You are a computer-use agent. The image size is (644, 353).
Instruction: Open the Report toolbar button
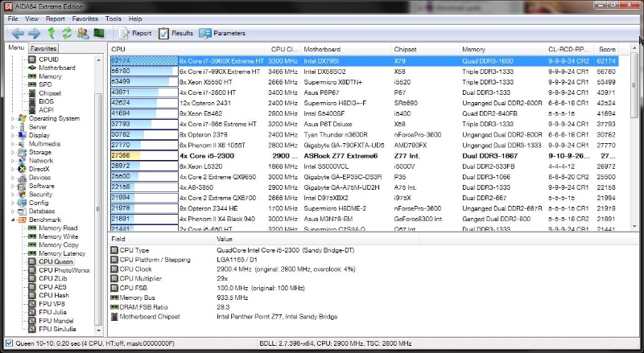[135, 33]
